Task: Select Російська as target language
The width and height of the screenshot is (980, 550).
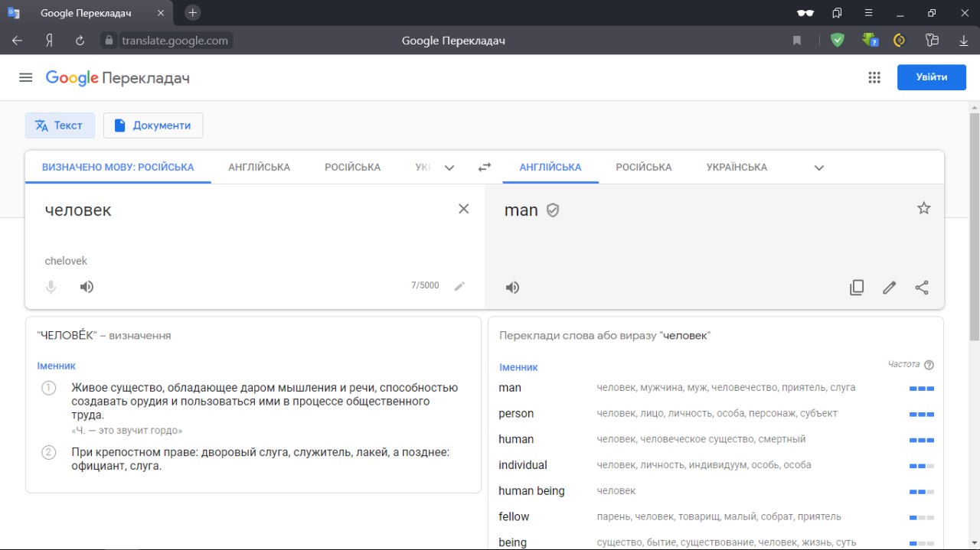Action: (644, 167)
